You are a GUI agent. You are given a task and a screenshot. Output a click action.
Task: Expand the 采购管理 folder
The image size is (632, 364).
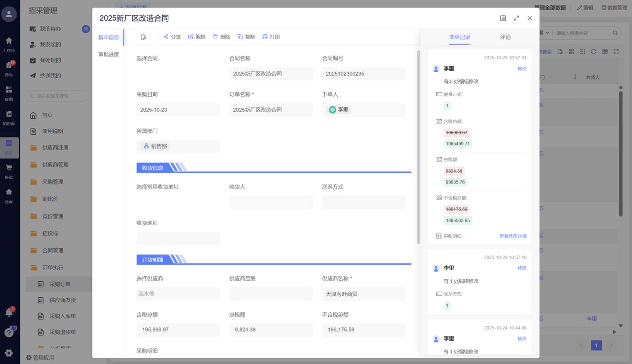pos(52,182)
